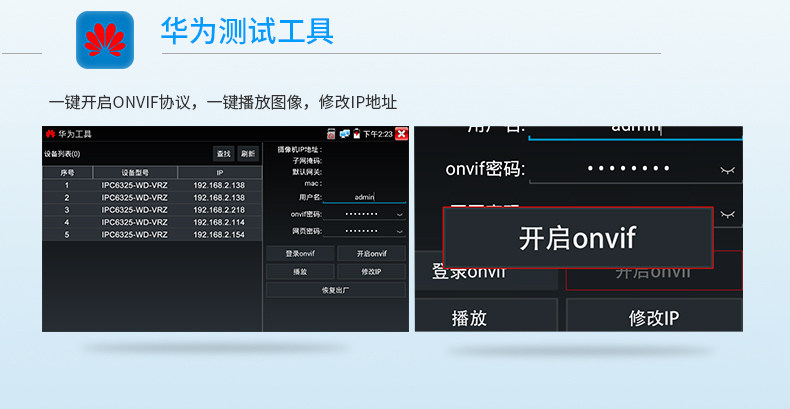
Task: Select the device row numbered 2
Action: (152, 197)
